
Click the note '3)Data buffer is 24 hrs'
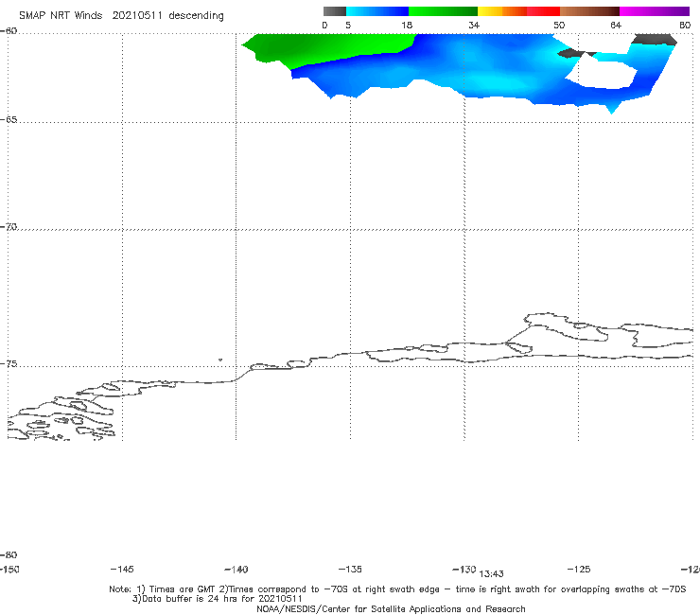(218, 599)
